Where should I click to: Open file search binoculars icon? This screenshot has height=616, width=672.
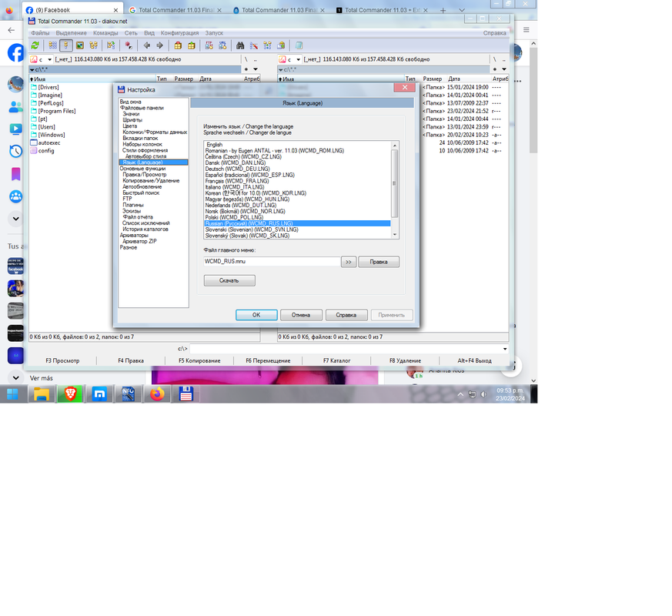pyautogui.click(x=240, y=45)
